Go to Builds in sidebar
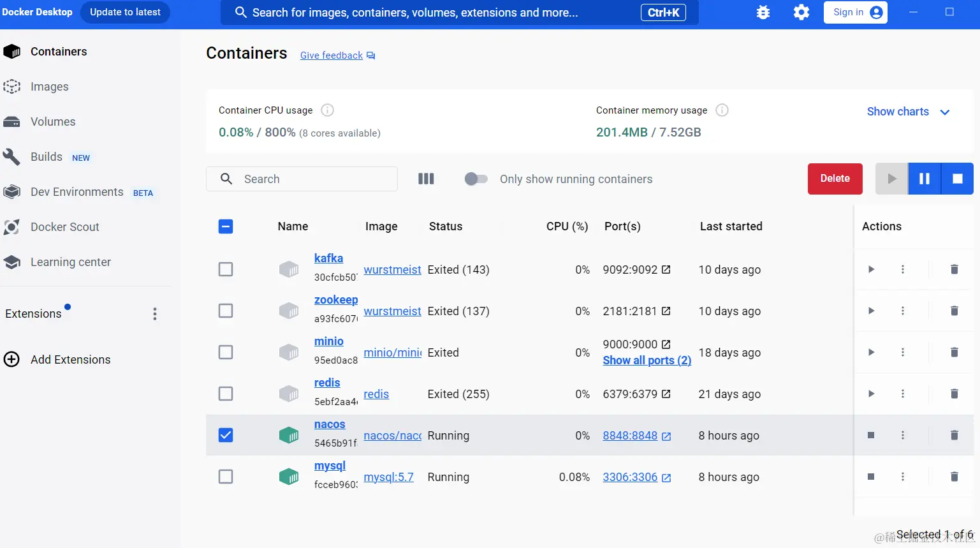This screenshot has width=980, height=548. coord(47,157)
